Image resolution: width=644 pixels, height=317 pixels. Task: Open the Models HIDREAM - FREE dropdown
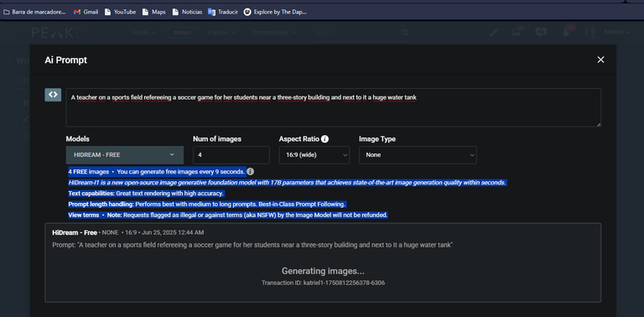(124, 155)
